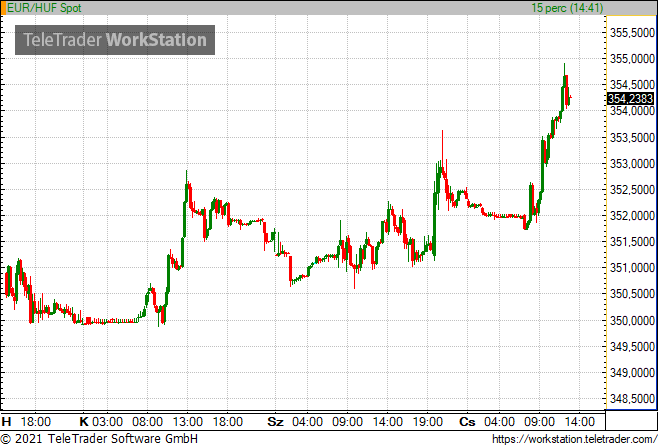Click the 13:00 time axis label
This screenshot has height=448, width=658.
(x=188, y=422)
